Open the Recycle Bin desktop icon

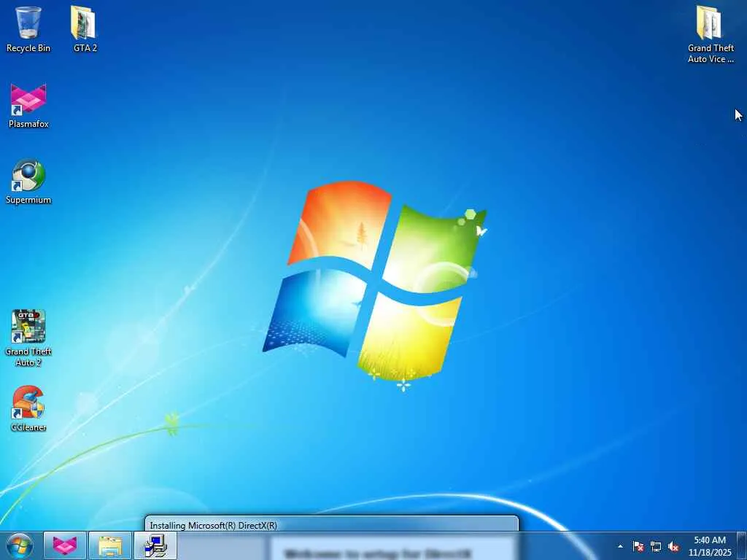tap(28, 29)
